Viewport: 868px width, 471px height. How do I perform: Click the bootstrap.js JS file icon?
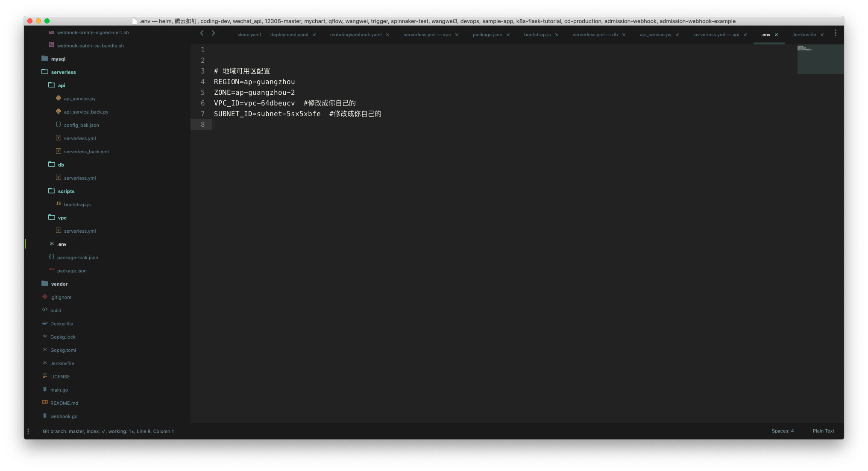(59, 204)
